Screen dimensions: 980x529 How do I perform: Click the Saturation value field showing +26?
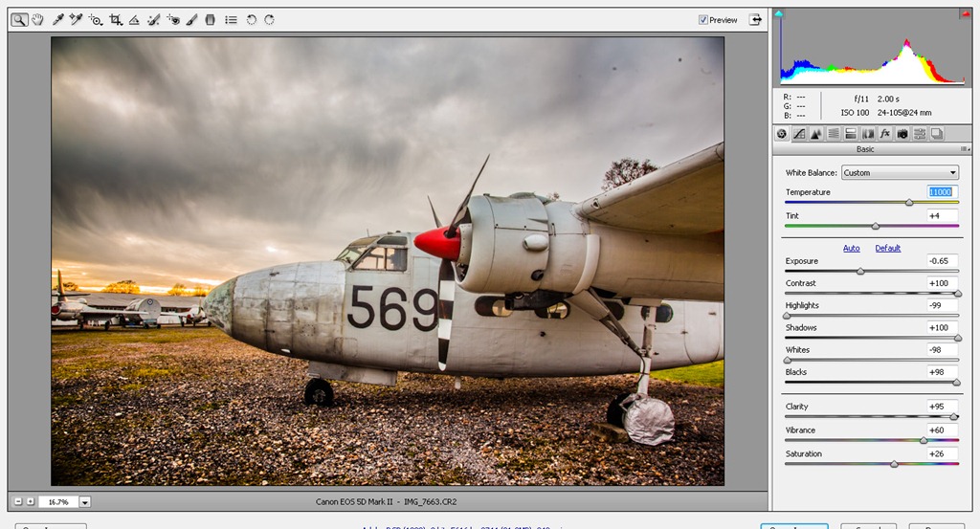[x=942, y=453]
